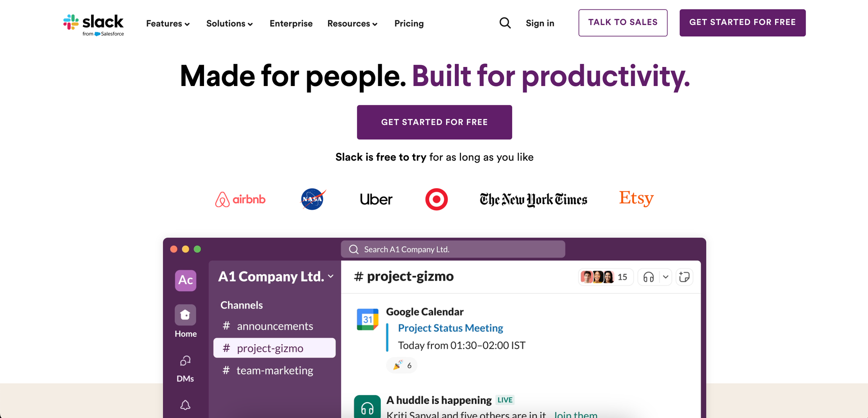868x418 pixels.
Task: Open a canvas with the new canvas icon
Action: (x=684, y=277)
